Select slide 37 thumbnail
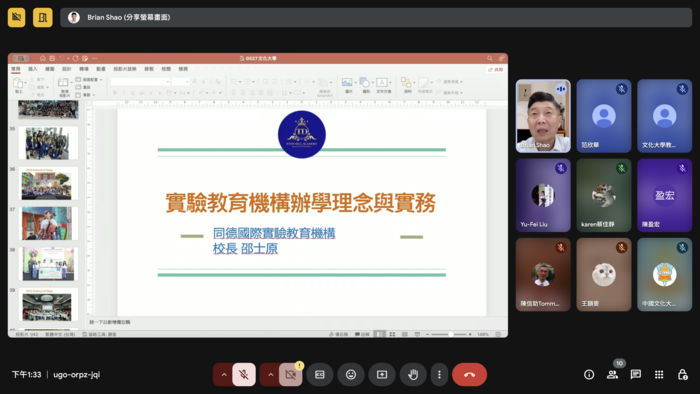 pyautogui.click(x=48, y=224)
